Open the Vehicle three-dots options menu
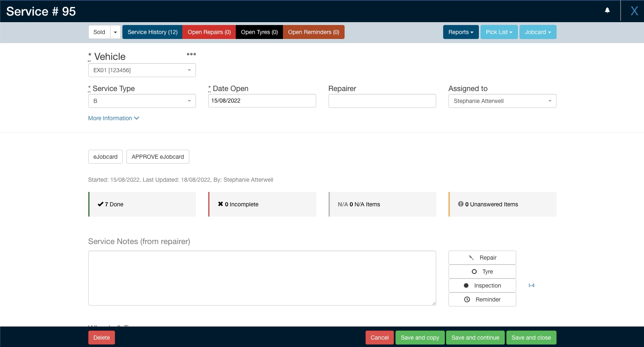The width and height of the screenshot is (644, 347). point(191,54)
